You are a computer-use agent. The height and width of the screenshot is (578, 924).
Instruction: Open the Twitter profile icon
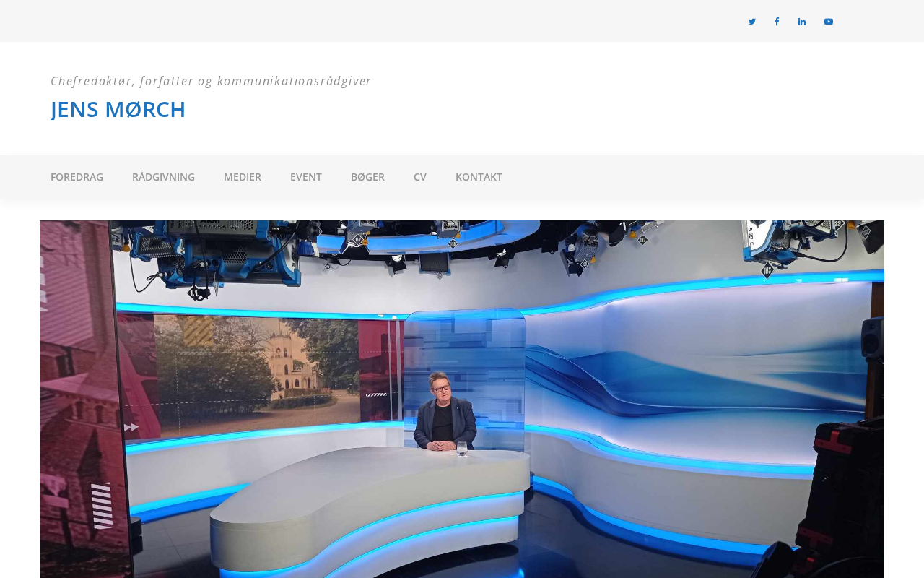[x=751, y=22]
